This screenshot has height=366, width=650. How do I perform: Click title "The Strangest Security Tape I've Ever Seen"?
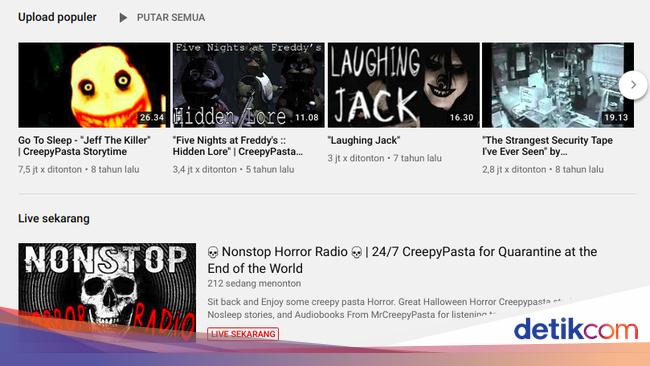pyautogui.click(x=547, y=146)
